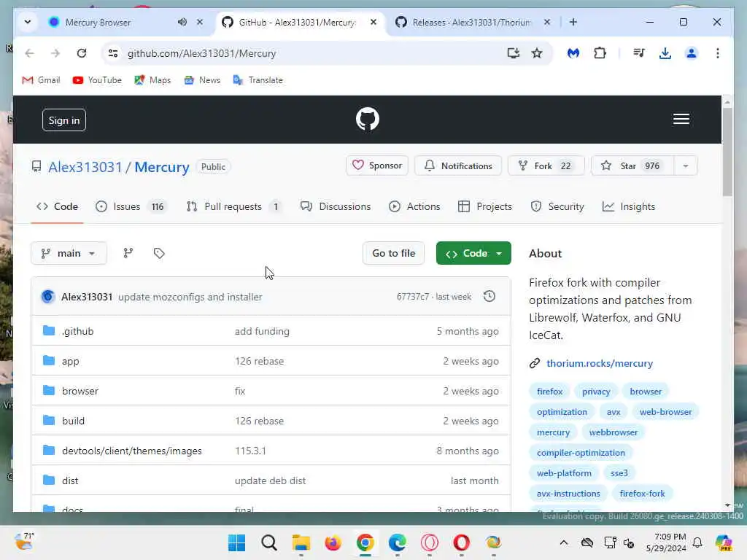Open the thorium.rocks/mercury link
The height and width of the screenshot is (560, 747).
point(600,363)
